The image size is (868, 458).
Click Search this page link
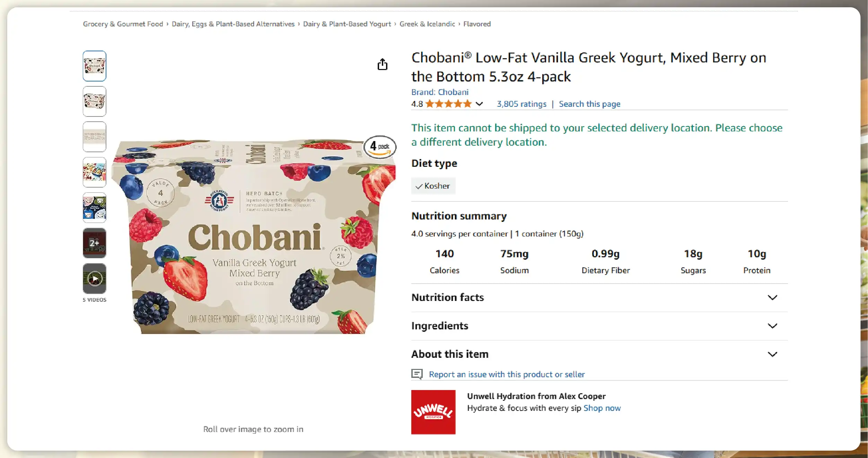coord(589,104)
